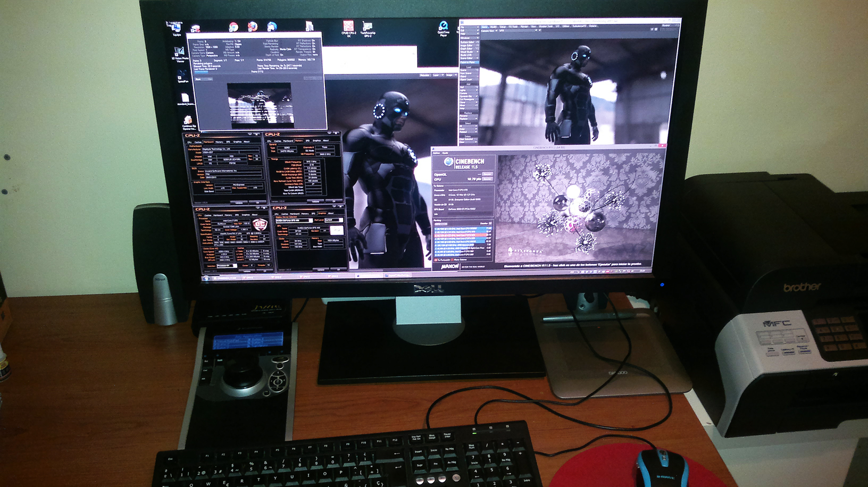Click Clear Selected in LightWave
Screen dimensions: 868x487
(469, 139)
